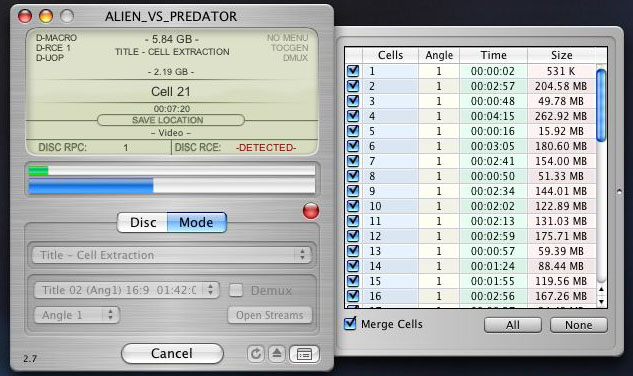Screen dimensions: 633x376
Task: Click the orange minimize window button
Action: point(46,16)
